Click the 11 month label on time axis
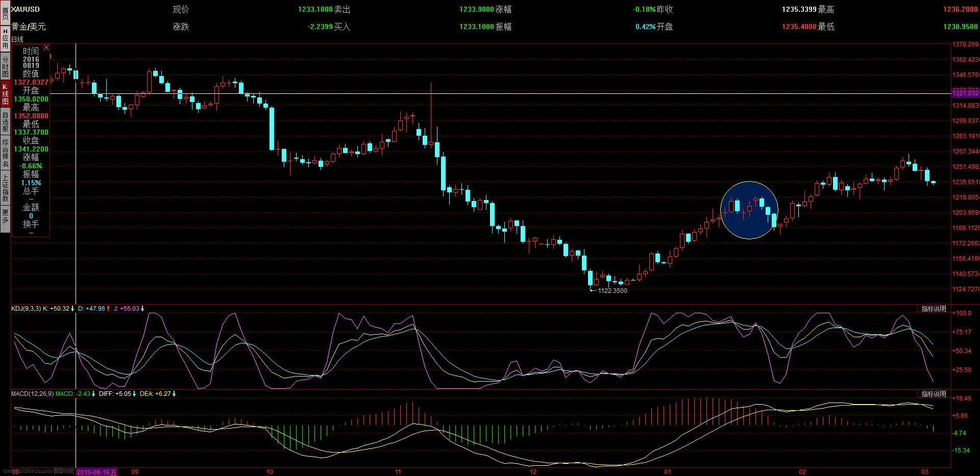Image resolution: width=980 pixels, height=476 pixels. coord(399,472)
